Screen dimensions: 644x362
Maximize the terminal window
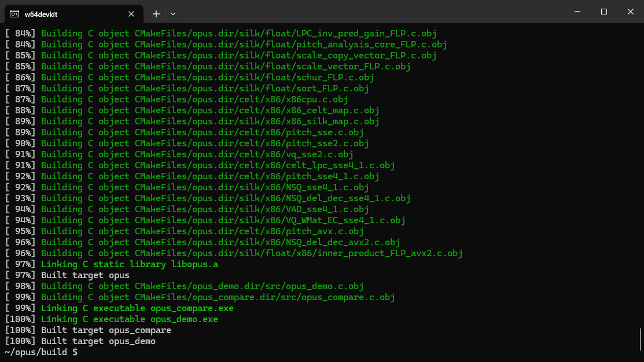[603, 12]
